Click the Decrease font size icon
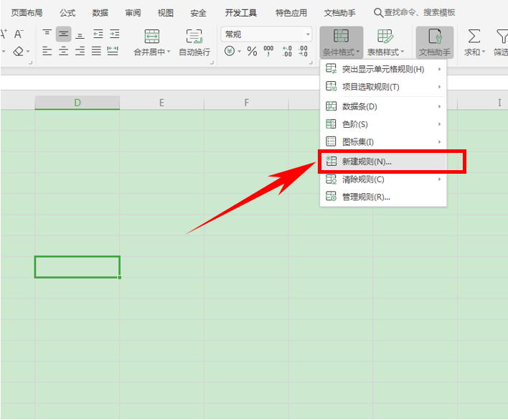The height and width of the screenshot is (420, 508). (x=19, y=34)
